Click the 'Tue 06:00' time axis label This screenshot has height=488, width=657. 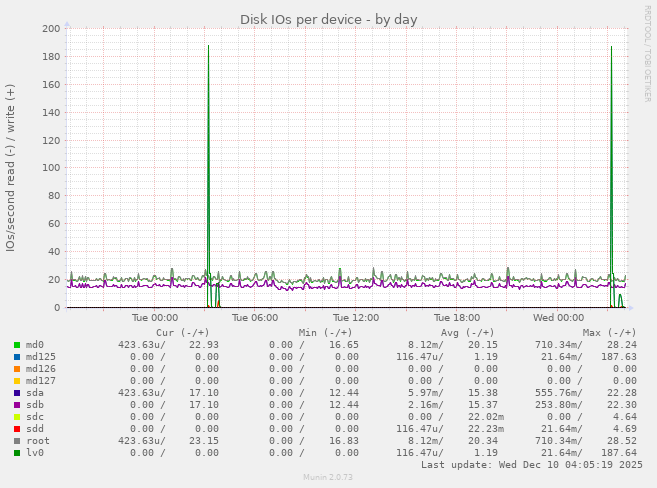tap(255, 318)
